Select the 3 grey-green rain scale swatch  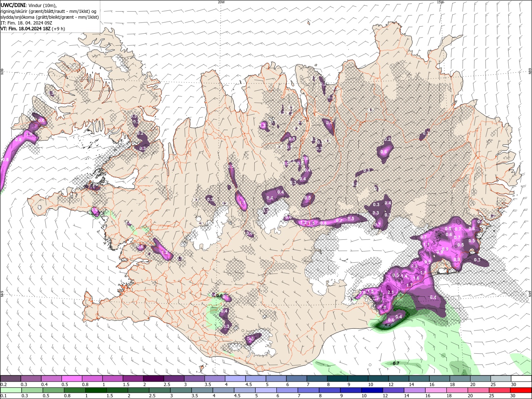tap(181, 390)
